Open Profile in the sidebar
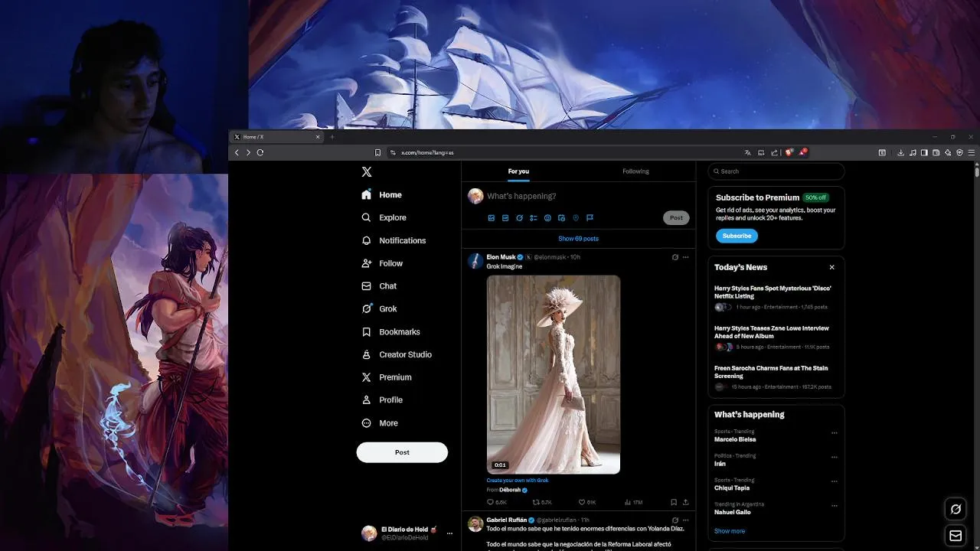The image size is (980, 551). [x=382, y=400]
